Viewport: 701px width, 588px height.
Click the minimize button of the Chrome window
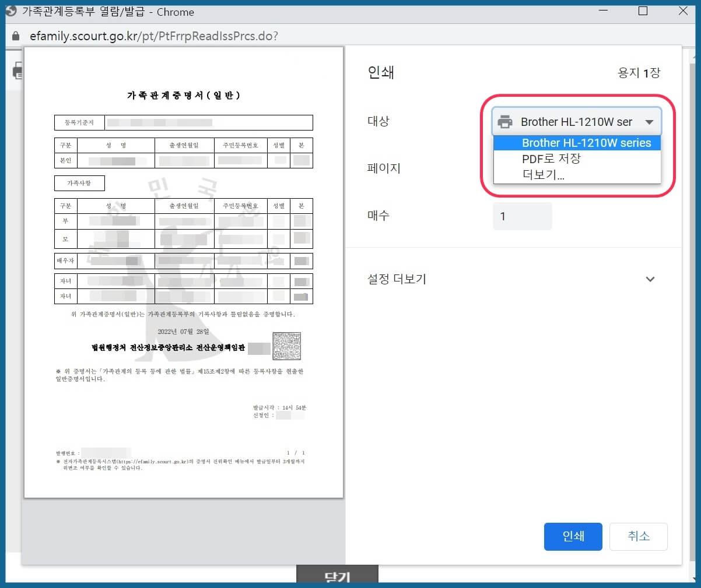click(x=604, y=10)
